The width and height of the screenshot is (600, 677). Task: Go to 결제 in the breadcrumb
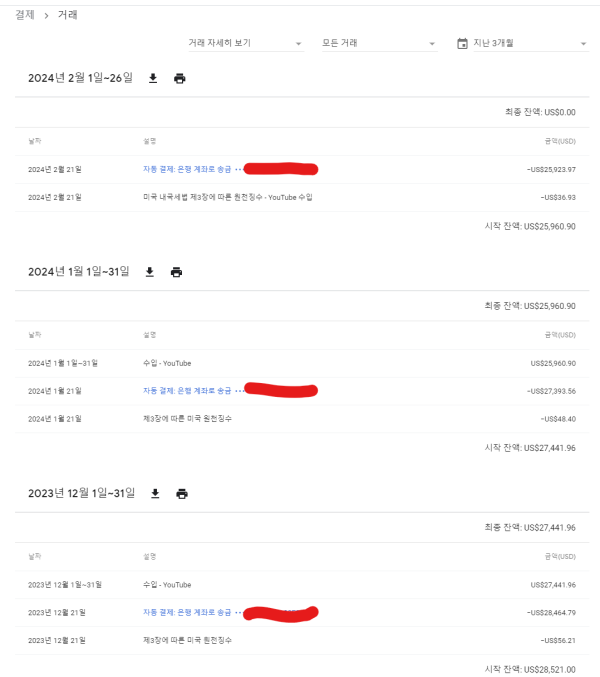25,15
